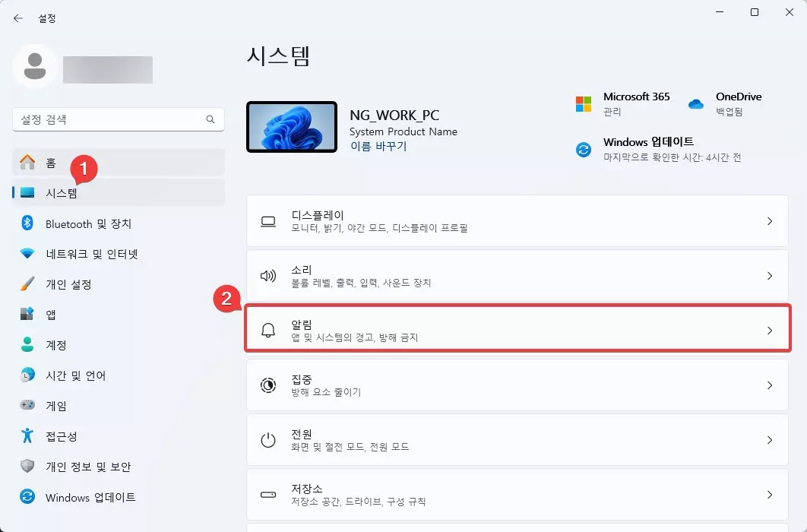This screenshot has width=807, height=532.
Task: Click the 이름 바꾸기 link
Action: [380, 147]
